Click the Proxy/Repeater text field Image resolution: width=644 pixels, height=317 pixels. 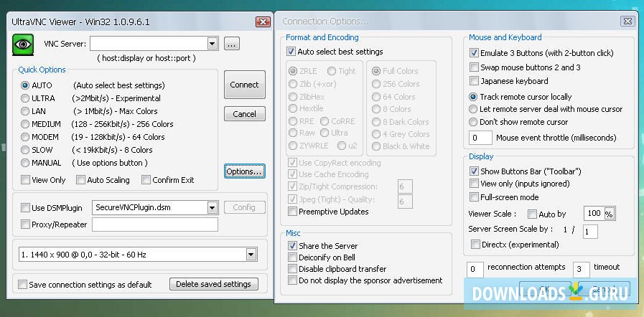click(155, 224)
